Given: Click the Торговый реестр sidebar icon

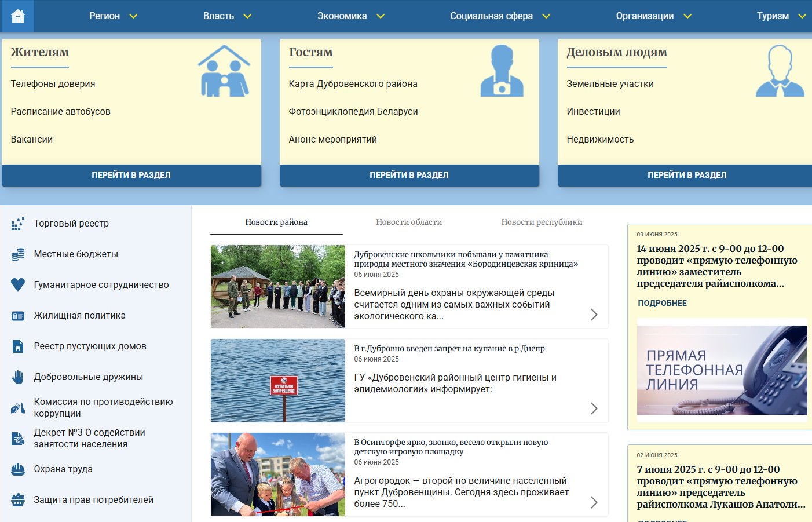Looking at the screenshot, I should click(18, 224).
